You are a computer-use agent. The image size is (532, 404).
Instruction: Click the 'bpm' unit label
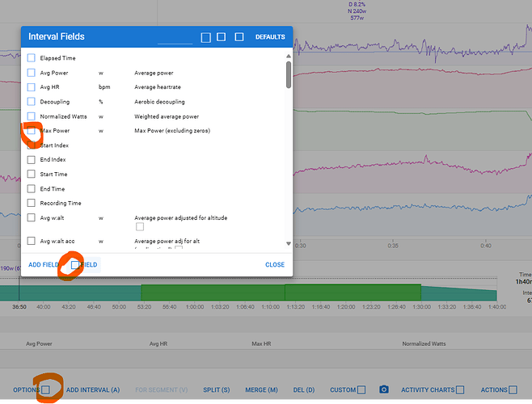[x=104, y=87]
